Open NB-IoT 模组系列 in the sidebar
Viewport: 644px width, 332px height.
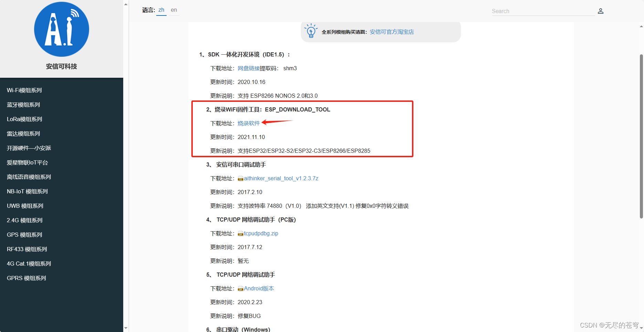pos(27,191)
